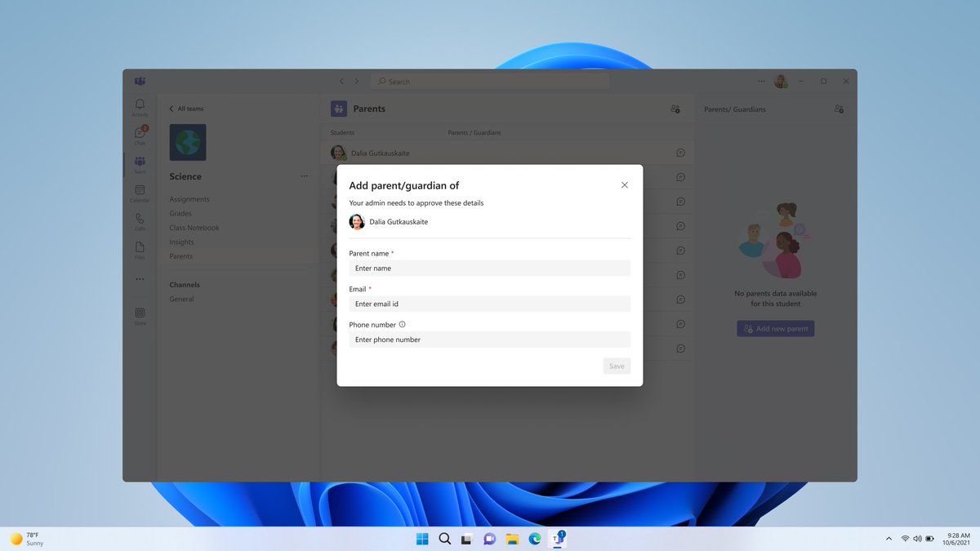The height and width of the screenshot is (551, 980).
Task: Open the weather widget on the taskbar
Action: point(27,539)
